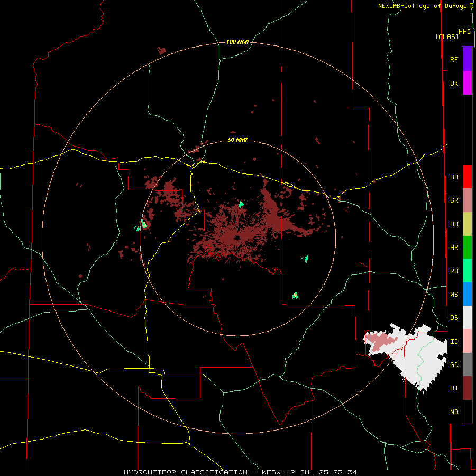Pick the light green RA rain swatch
This screenshot has width=476, height=476.
point(467,271)
